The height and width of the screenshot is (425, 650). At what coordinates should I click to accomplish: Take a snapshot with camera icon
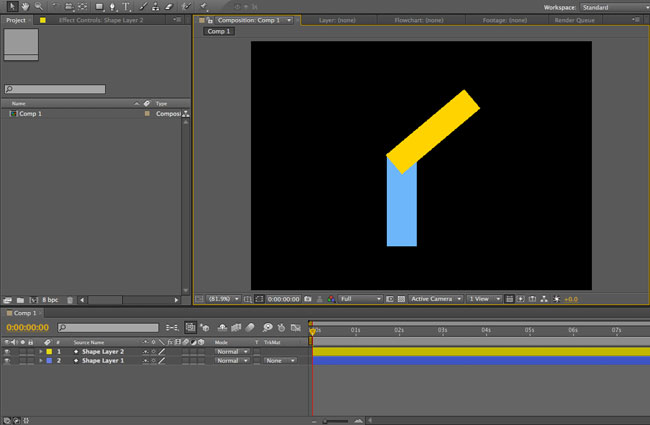coord(308,299)
